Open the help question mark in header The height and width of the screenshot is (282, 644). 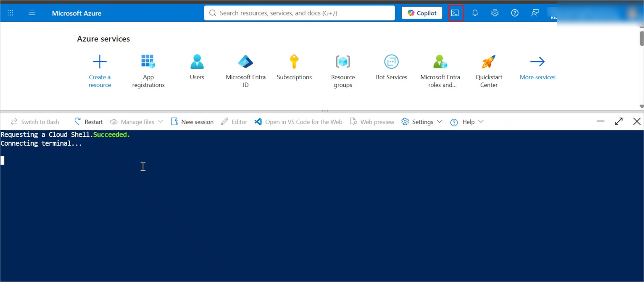point(515,13)
